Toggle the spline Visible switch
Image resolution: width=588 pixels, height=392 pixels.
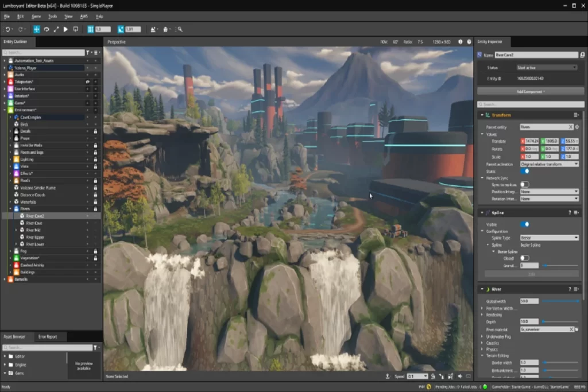click(x=525, y=224)
